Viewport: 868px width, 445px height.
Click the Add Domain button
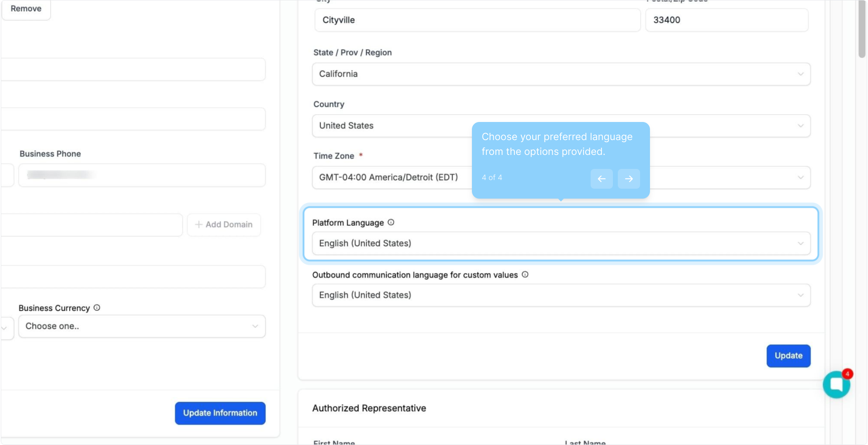224,225
